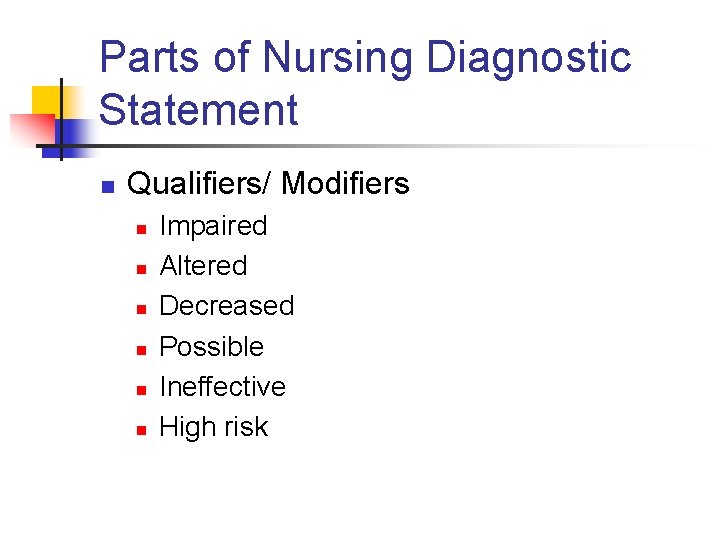The height and width of the screenshot is (540, 720).
Task: Click the blue bullet beside Qualifiers/ Modifiers
Action: [x=108, y=186]
